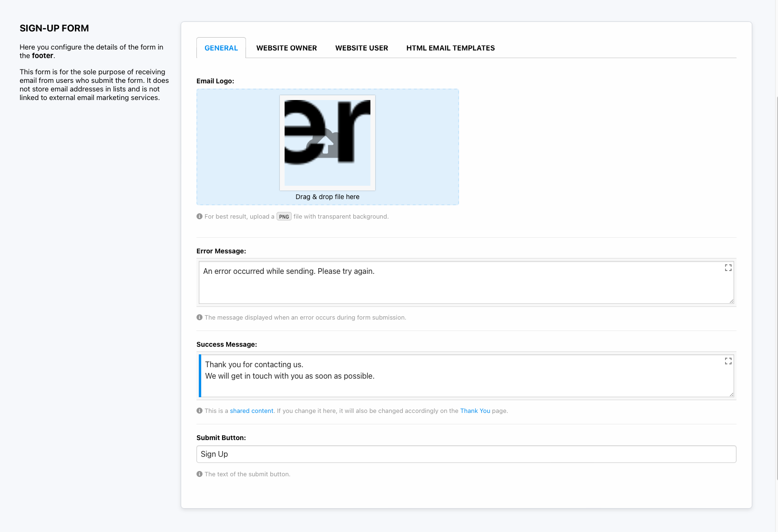
Task: Click the info icon beside the shared content note
Action: tap(200, 411)
